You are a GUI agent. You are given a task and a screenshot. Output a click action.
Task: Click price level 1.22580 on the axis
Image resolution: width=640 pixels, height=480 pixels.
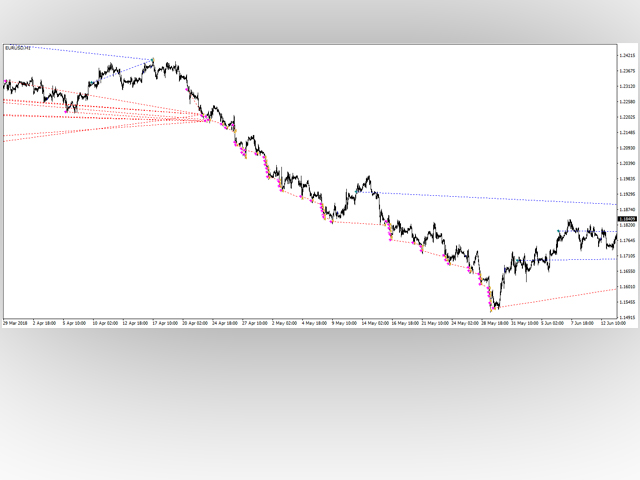[627, 102]
